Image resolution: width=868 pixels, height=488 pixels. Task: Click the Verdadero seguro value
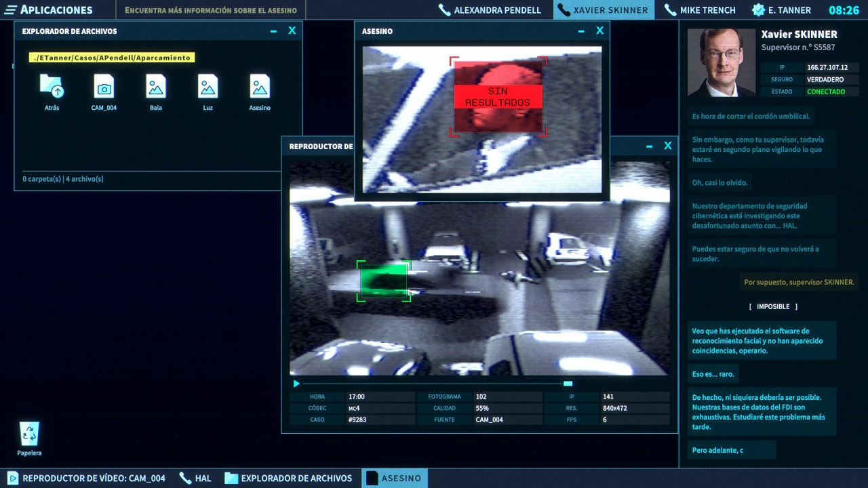click(x=831, y=79)
